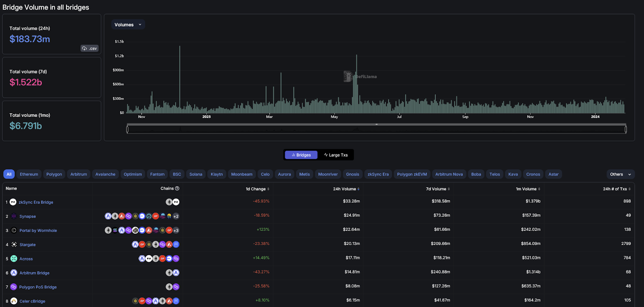Click the Name column header
The height and width of the screenshot is (307, 644).
(11, 189)
